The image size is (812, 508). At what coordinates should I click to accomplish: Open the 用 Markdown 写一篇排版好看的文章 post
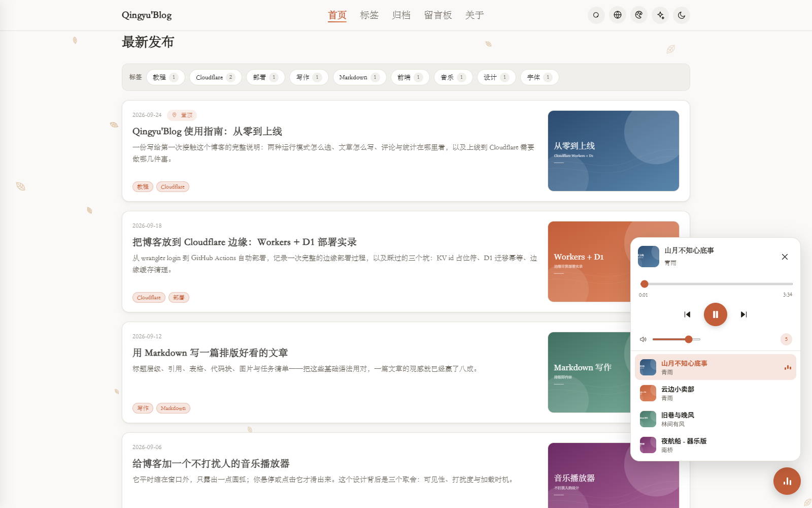click(x=210, y=353)
